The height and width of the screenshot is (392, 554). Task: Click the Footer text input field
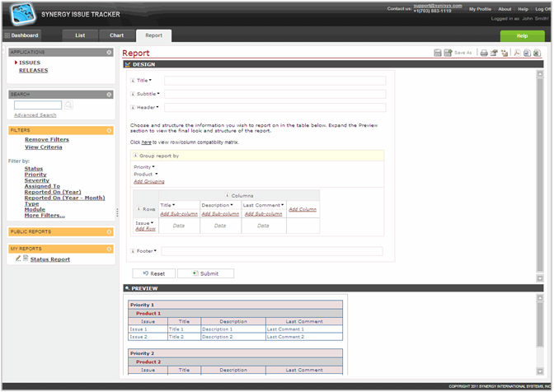click(272, 251)
